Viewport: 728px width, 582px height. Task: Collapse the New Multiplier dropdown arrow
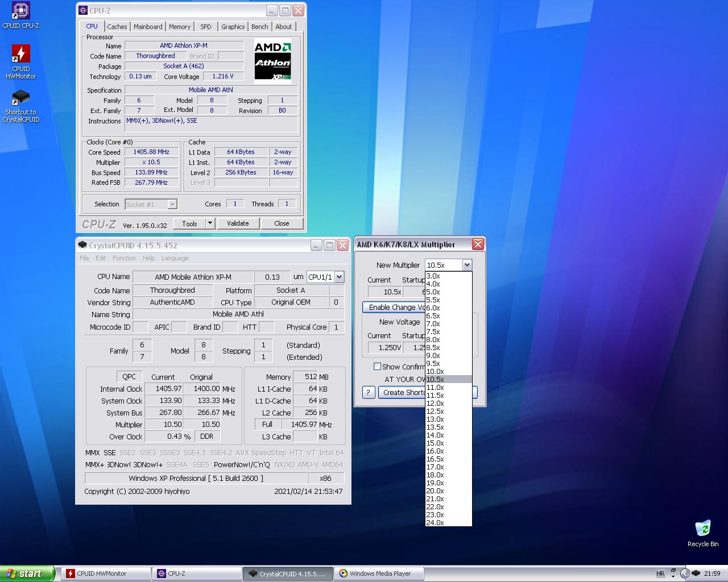[466, 265]
